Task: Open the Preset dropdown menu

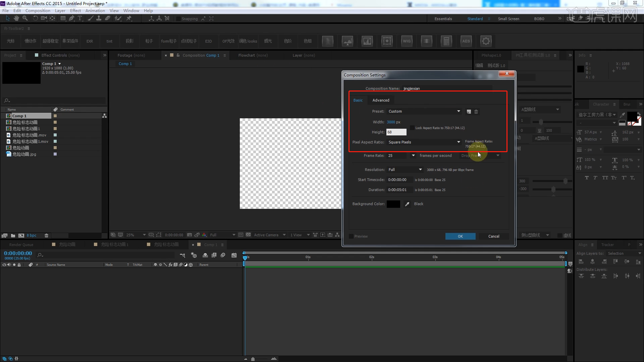Action: pos(458,111)
